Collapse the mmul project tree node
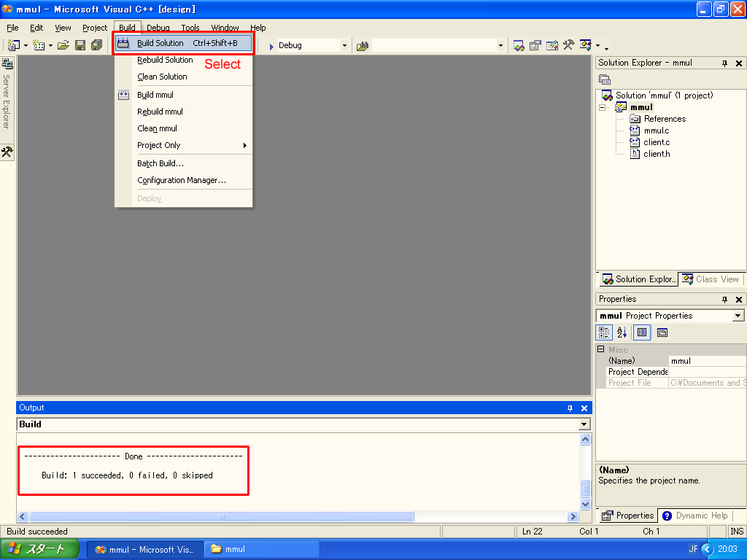Image resolution: width=747 pixels, height=560 pixels. tap(602, 108)
